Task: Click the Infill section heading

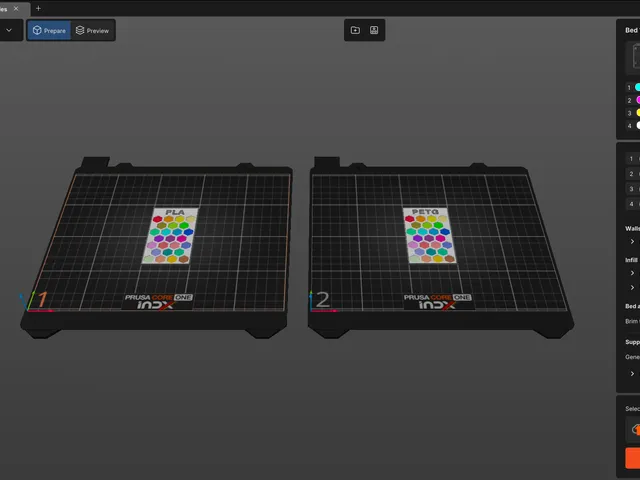Action: [631, 260]
